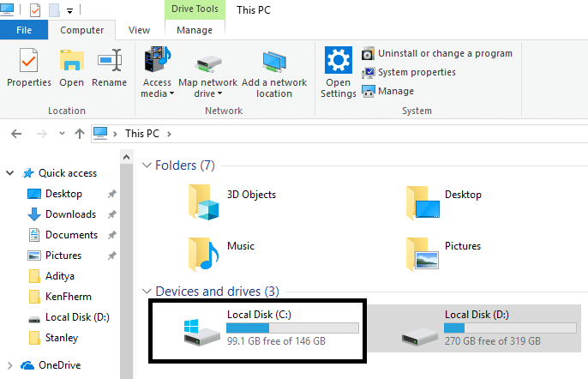The image size is (588, 379).
Task: Click New folder icon in title bar
Action: tap(54, 9)
